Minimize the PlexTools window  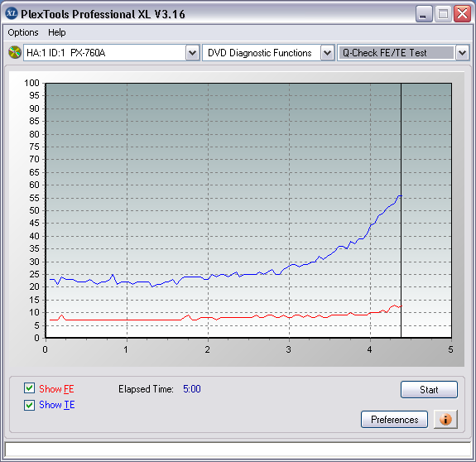(424, 14)
